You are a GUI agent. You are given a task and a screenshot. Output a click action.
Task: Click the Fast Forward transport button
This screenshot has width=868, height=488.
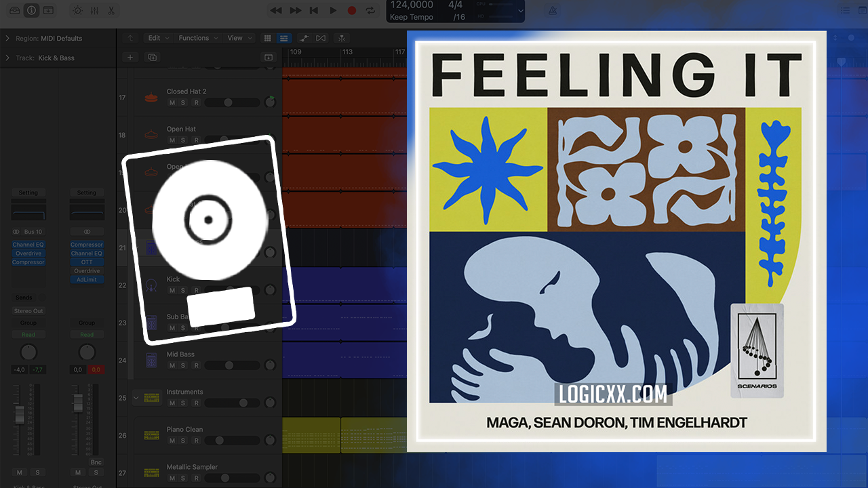[296, 10]
